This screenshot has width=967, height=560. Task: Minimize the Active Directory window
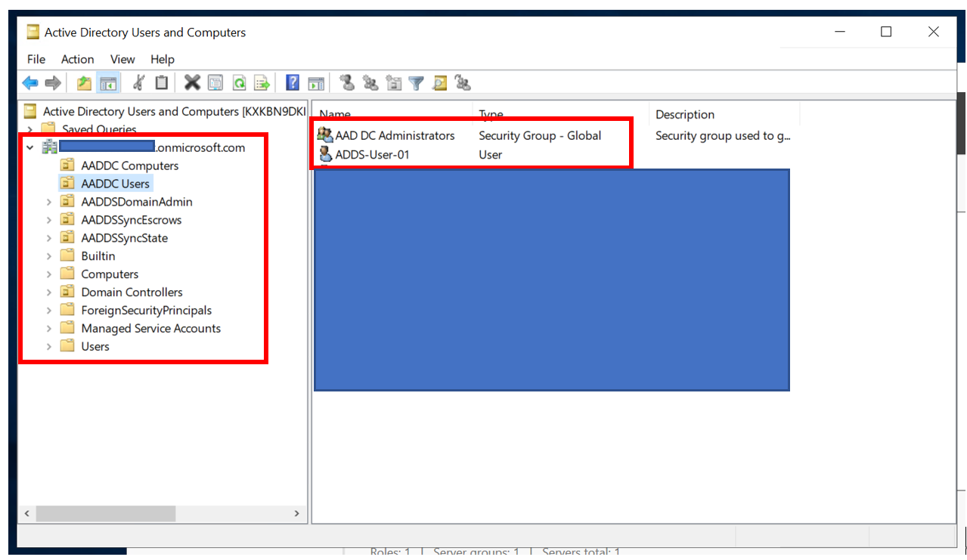840,32
